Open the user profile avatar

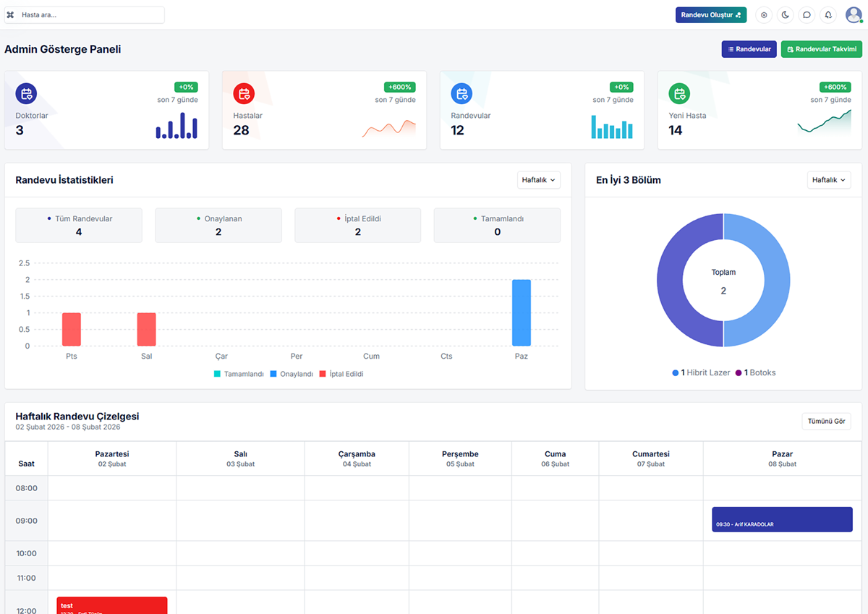tap(854, 14)
